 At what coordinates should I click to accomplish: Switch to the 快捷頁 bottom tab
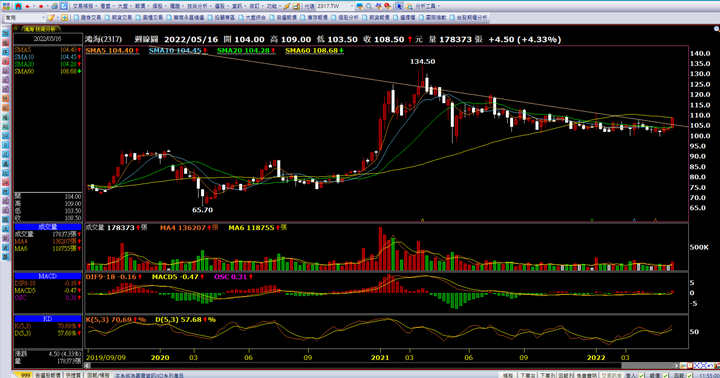click(73, 375)
